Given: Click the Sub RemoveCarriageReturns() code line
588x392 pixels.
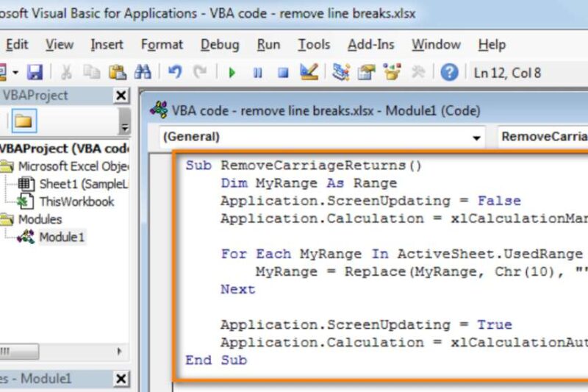Looking at the screenshot, I should (x=304, y=165).
